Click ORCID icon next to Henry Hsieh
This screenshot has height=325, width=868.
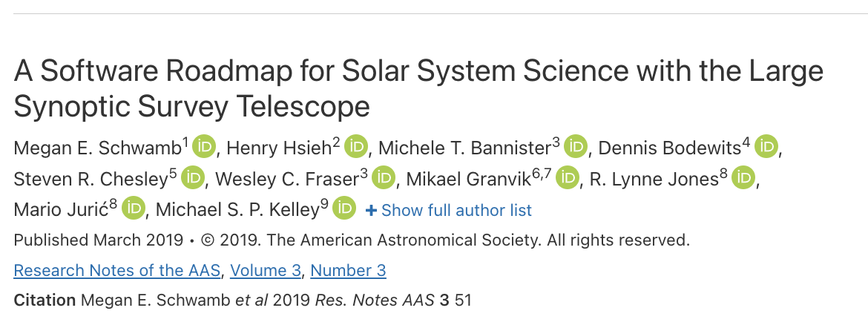click(356, 147)
